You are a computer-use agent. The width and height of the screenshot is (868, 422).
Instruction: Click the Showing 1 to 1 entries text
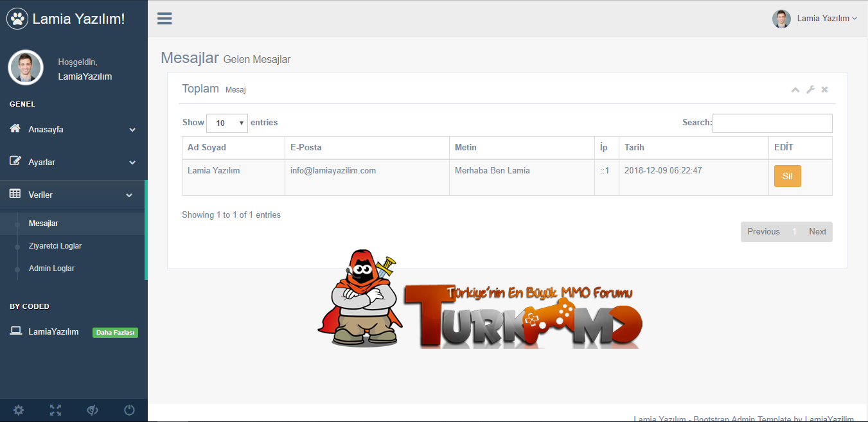coord(231,215)
